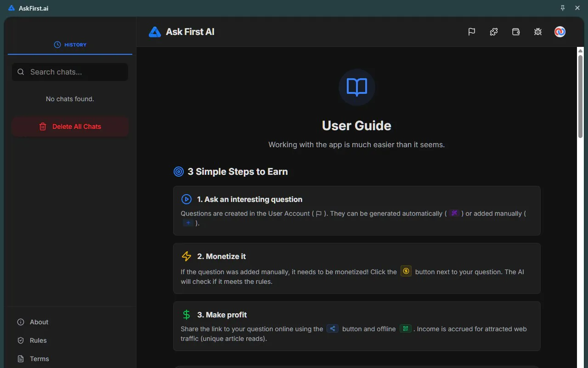Click the 'Working with the app' subtitle
Image resolution: width=588 pixels, height=368 pixels.
(356, 144)
